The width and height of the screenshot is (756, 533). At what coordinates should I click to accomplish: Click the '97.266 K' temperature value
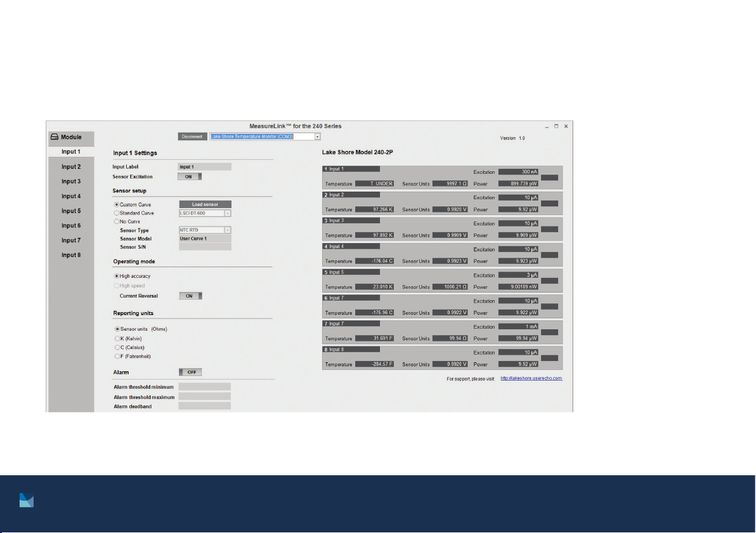point(375,210)
